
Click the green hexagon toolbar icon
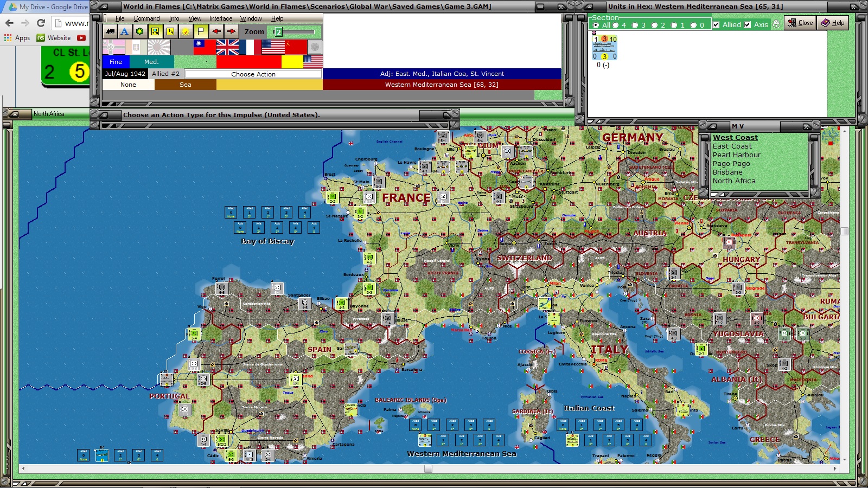140,31
